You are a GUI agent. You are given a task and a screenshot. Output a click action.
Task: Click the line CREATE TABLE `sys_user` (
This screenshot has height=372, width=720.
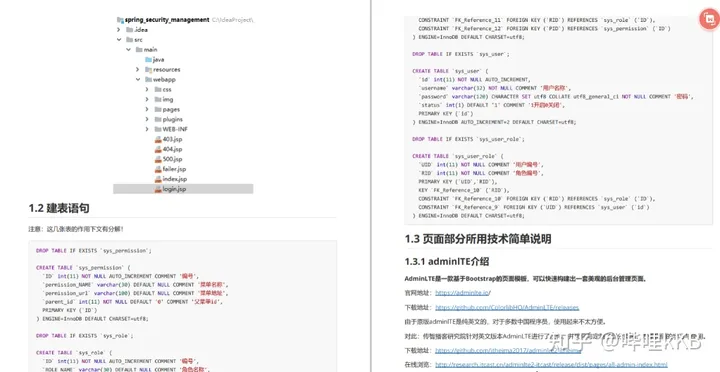(450, 71)
